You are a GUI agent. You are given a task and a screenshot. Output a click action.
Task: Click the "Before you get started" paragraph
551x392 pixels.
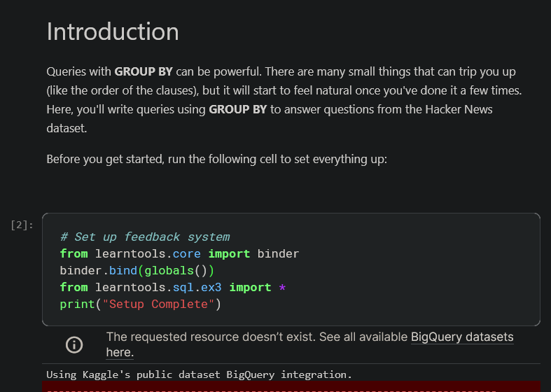216,159
